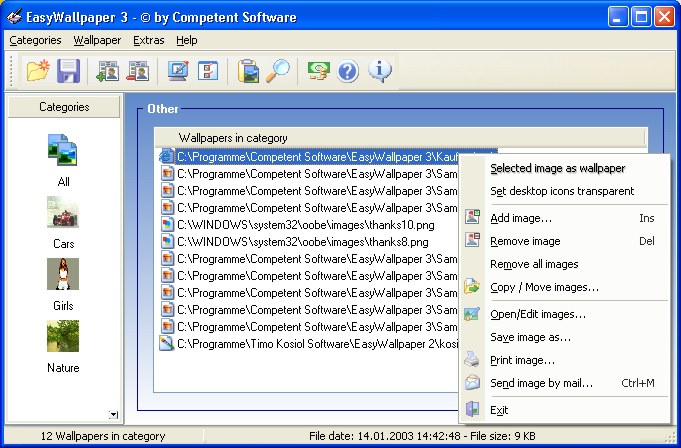Image resolution: width=681 pixels, height=448 pixels.
Task: Select the thanks10.png list entry
Action: click(x=306, y=225)
